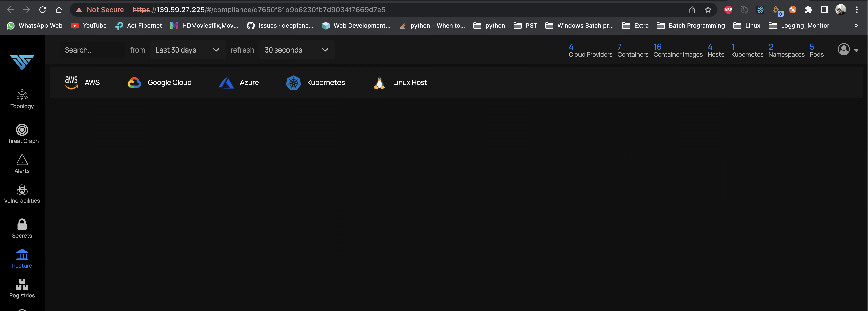Click the Not Secure warning
The width and height of the screenshot is (868, 311).
pyautogui.click(x=100, y=10)
